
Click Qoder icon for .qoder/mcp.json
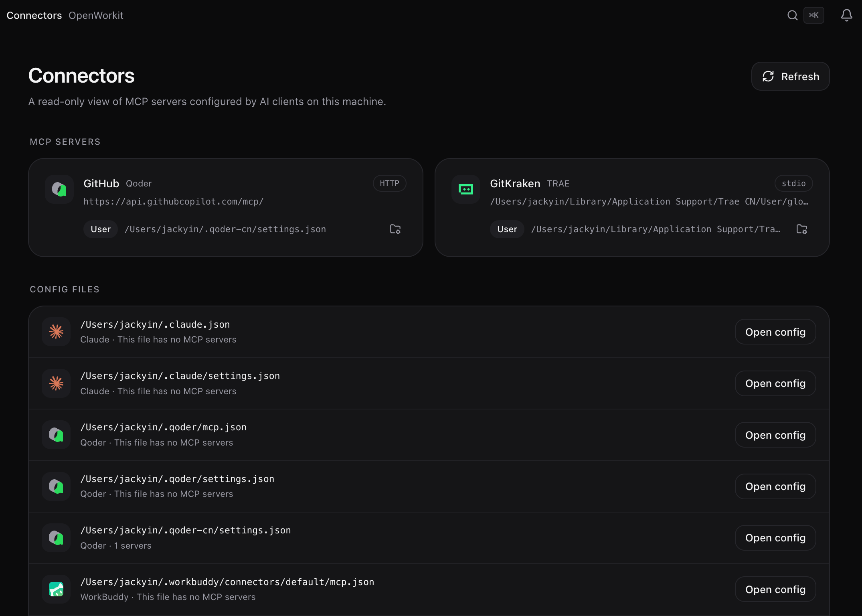point(56,435)
